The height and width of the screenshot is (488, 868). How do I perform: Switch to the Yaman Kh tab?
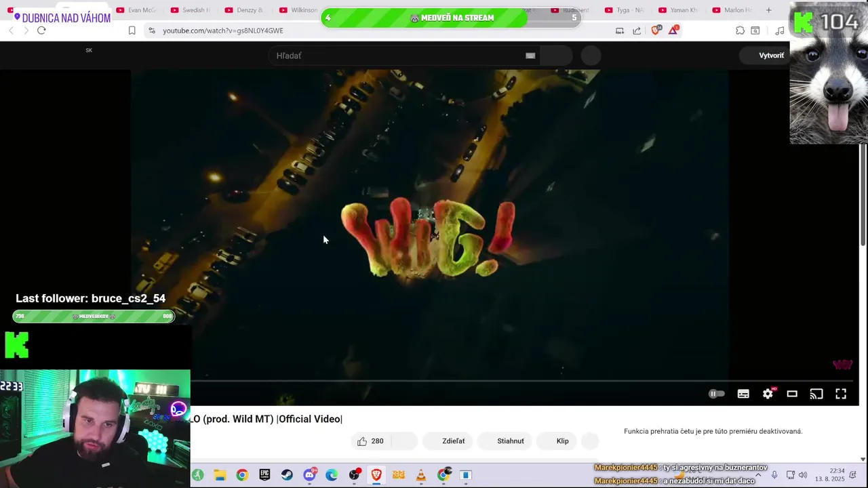coord(677,10)
